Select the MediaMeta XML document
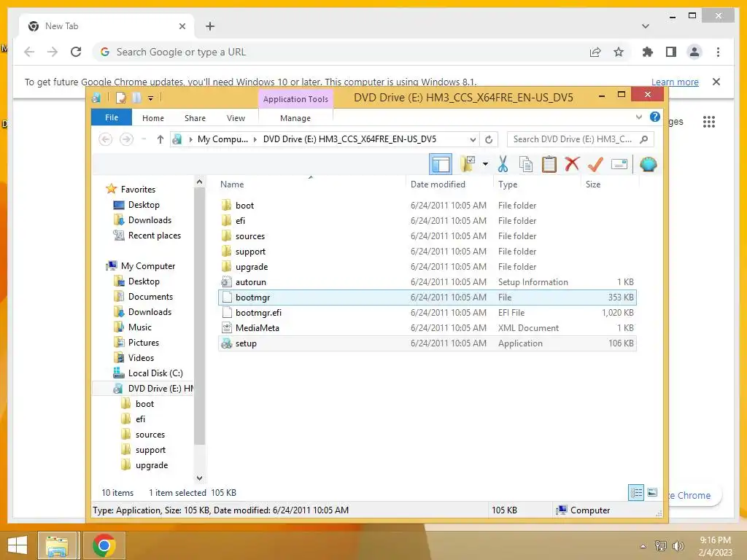 click(427, 327)
